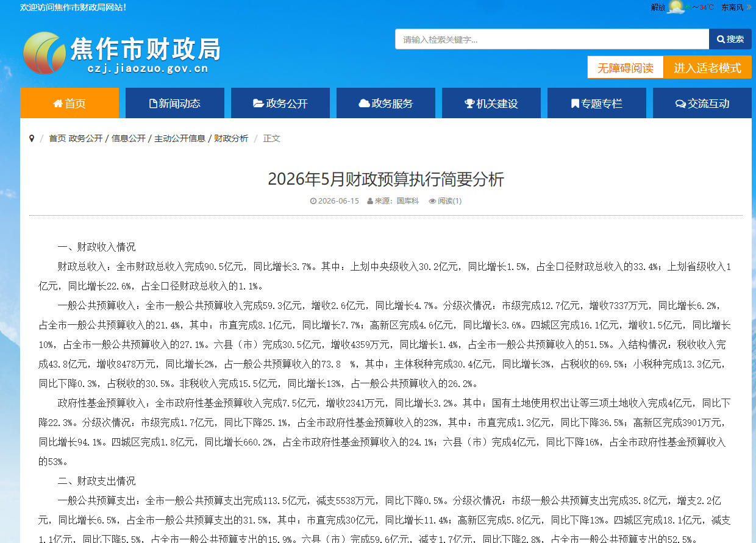Screen dimensions: 756x543
Task: Click the folder icon beside 政务公开 nav
Action: click(x=259, y=104)
